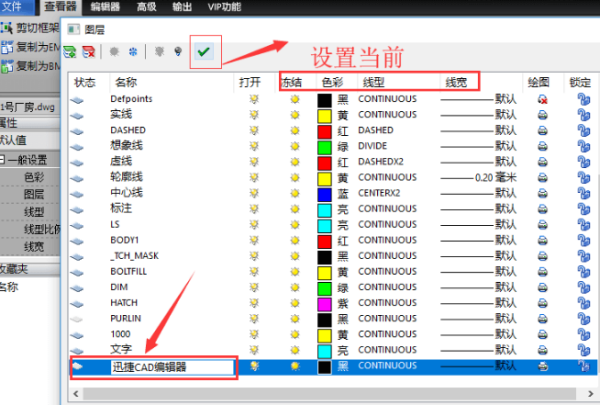Click the lock icon of the 中心线 layer
The image size is (600, 405).
(584, 193)
